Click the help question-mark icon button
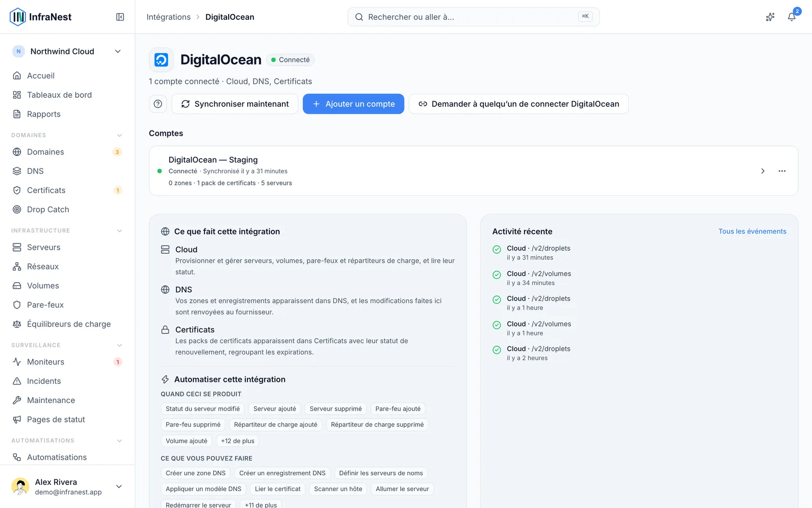The image size is (812, 508). (158, 104)
